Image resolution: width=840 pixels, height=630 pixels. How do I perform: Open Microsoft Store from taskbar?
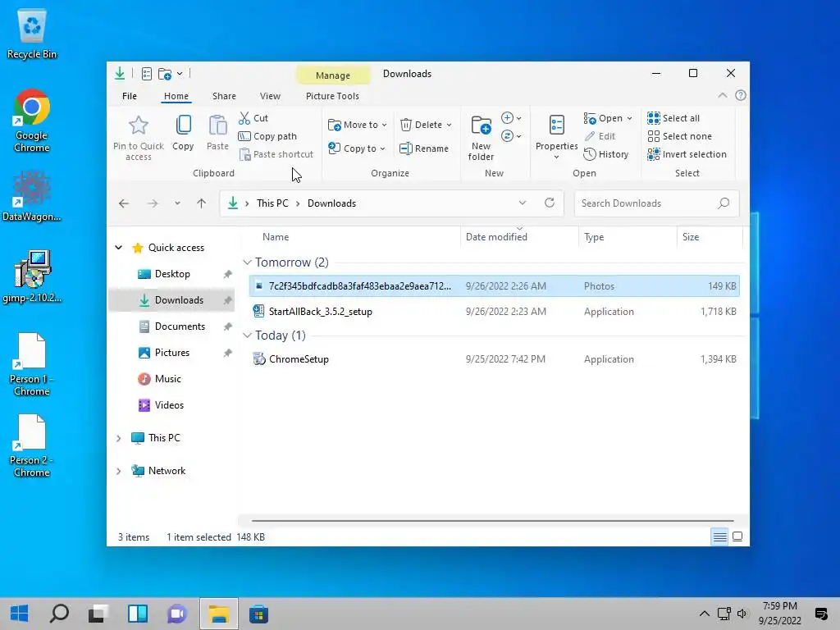tap(258, 614)
